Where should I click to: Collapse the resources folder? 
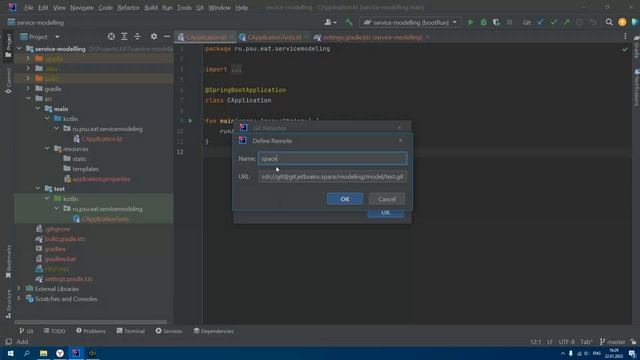pos(47,149)
